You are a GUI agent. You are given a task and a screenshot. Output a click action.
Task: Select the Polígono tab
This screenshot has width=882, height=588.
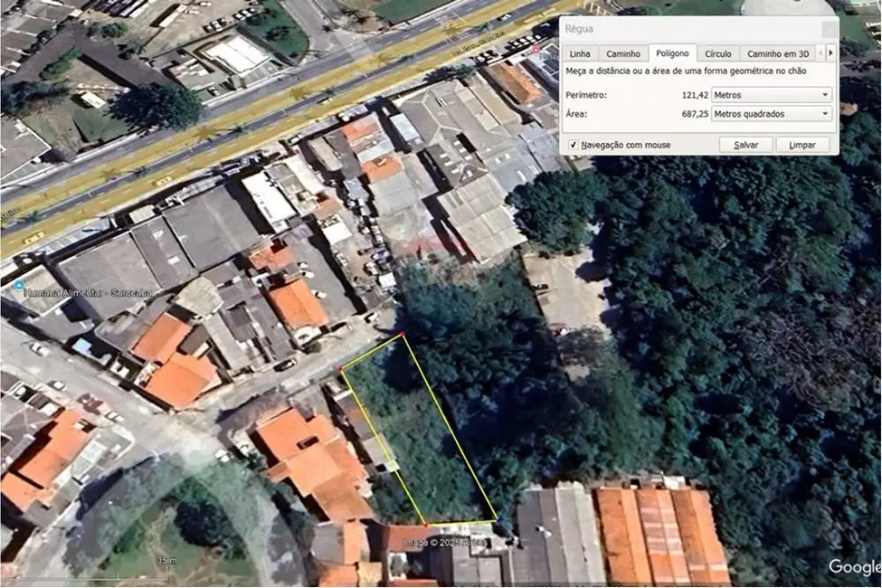[x=672, y=53]
